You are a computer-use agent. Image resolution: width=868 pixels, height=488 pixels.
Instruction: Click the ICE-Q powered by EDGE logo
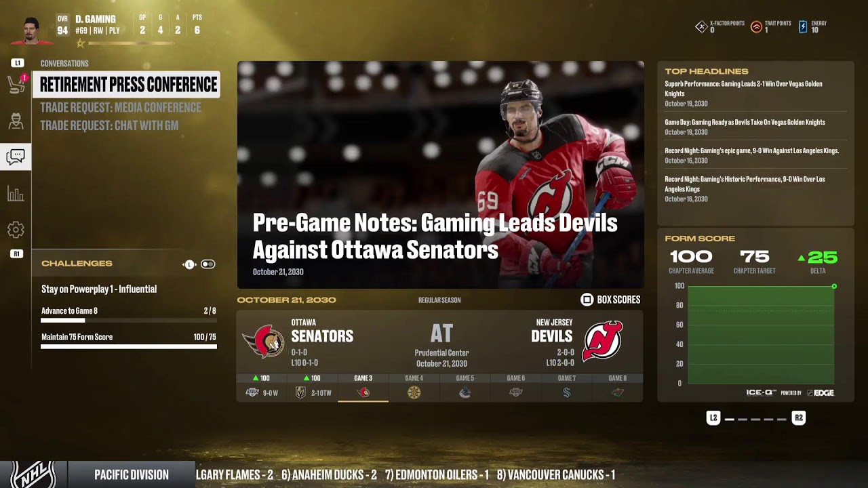(790, 393)
